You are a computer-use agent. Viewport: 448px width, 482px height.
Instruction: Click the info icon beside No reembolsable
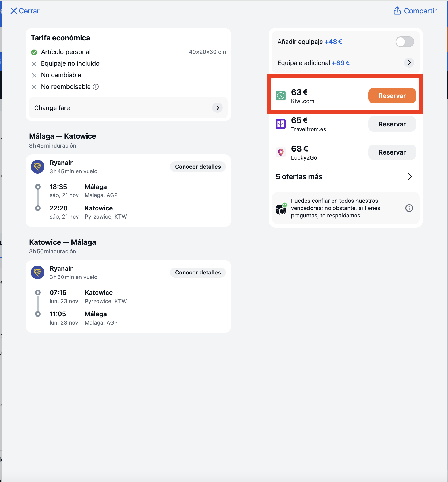click(96, 87)
